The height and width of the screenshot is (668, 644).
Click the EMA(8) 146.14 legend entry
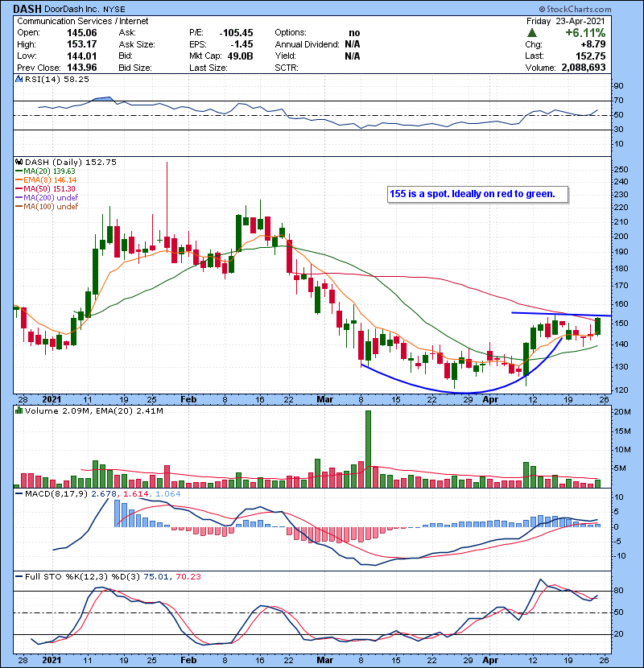click(x=46, y=180)
